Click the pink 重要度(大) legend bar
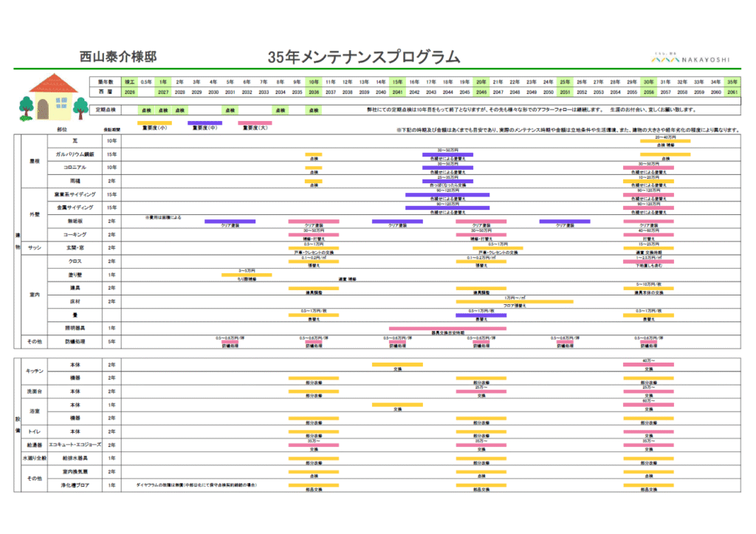The height and width of the screenshot is (534, 756). [254, 123]
